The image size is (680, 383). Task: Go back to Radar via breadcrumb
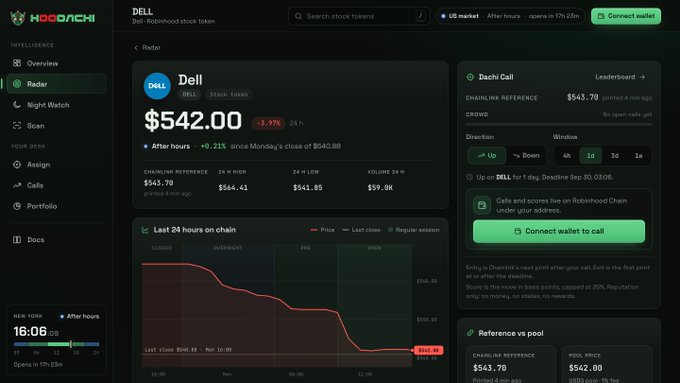point(147,47)
